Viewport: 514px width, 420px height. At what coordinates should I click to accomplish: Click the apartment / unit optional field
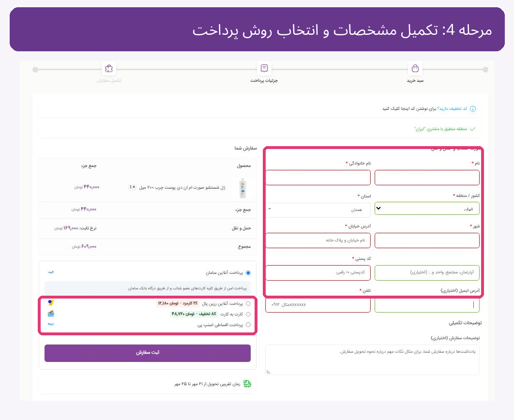(x=427, y=272)
